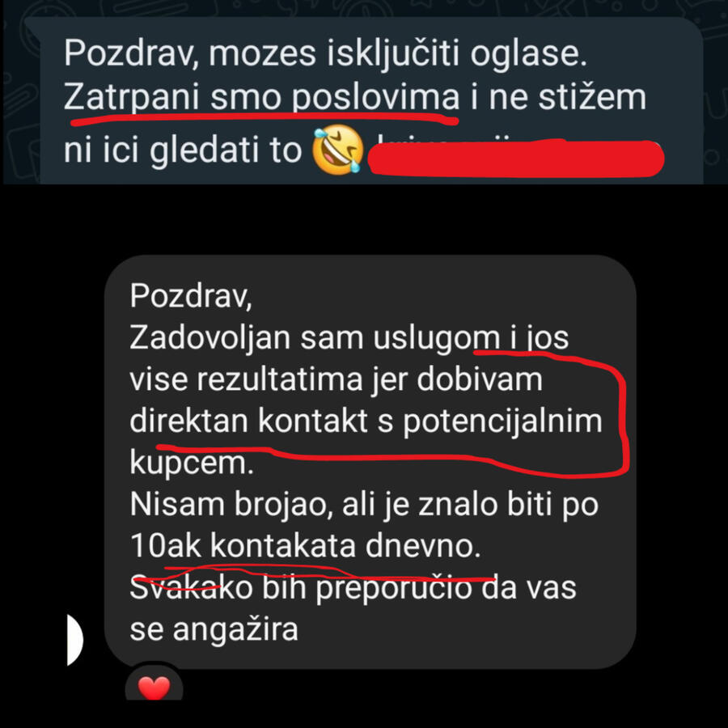This screenshot has width=728, height=728.
Task: Click the word 'kupcem.'
Action: pyautogui.click(x=192, y=463)
